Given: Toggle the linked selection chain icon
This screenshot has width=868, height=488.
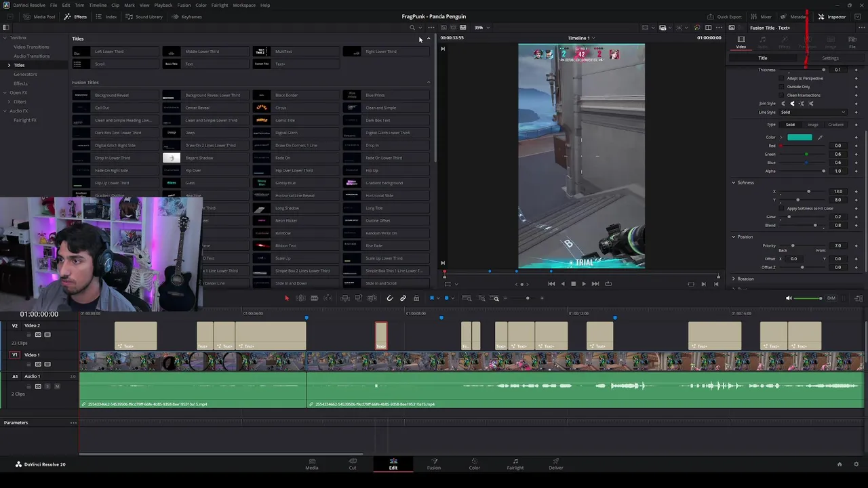Looking at the screenshot, I should click(403, 298).
